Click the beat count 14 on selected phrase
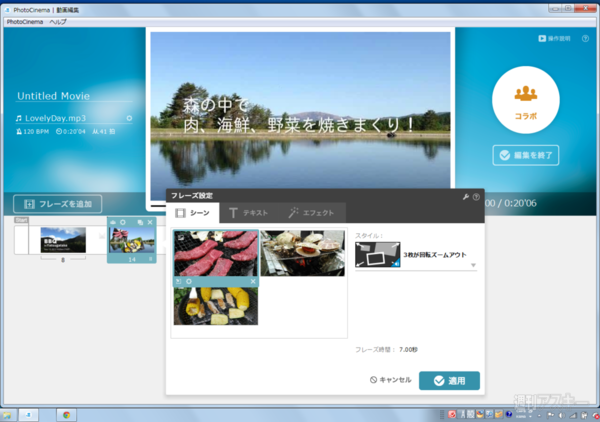Viewport: 600px width, 422px height. 132,259
